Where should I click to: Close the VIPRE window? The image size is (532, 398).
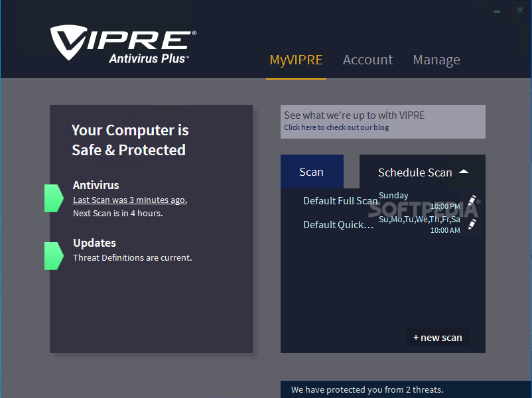[x=520, y=10]
